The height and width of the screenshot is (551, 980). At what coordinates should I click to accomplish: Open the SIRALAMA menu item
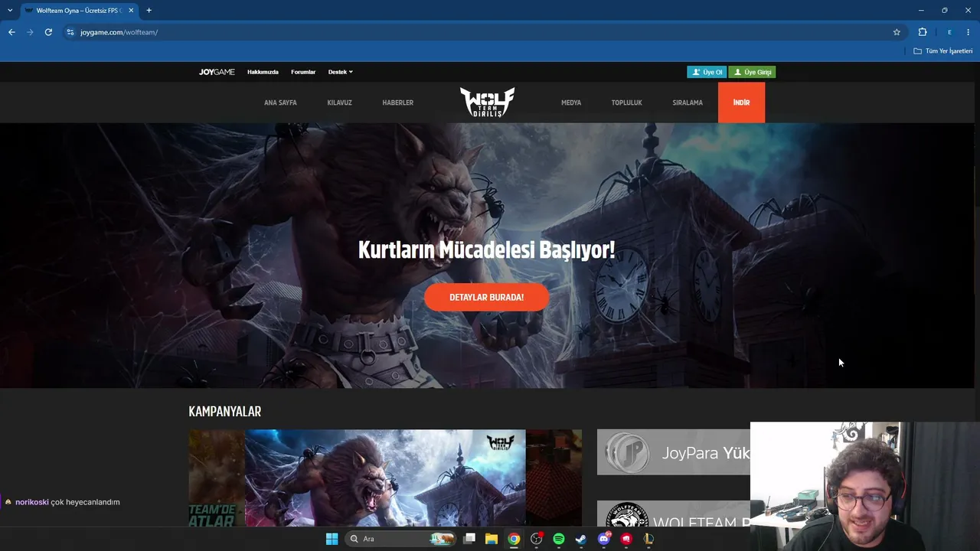point(688,103)
